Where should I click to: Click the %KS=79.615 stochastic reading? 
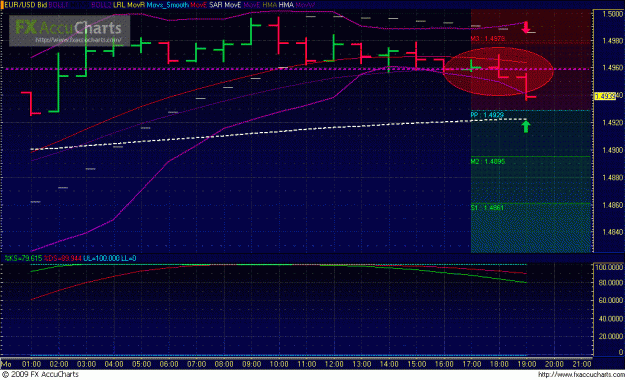[23, 258]
